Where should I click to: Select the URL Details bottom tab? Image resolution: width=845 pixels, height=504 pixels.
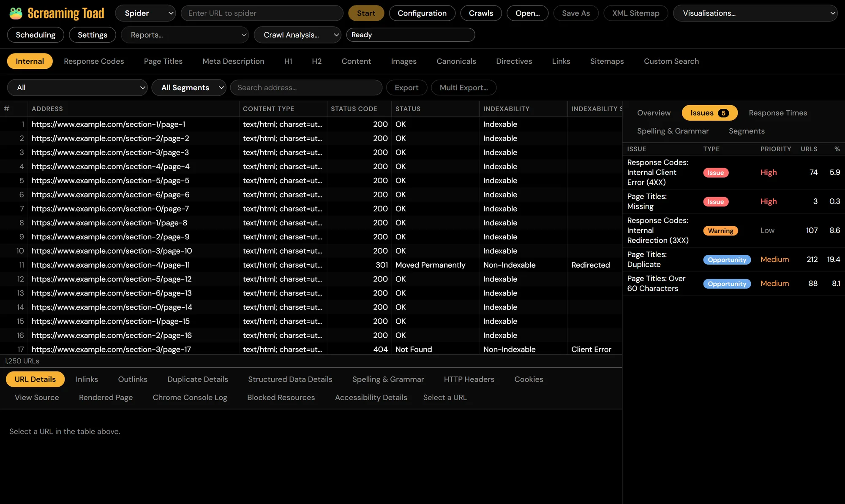(x=35, y=379)
